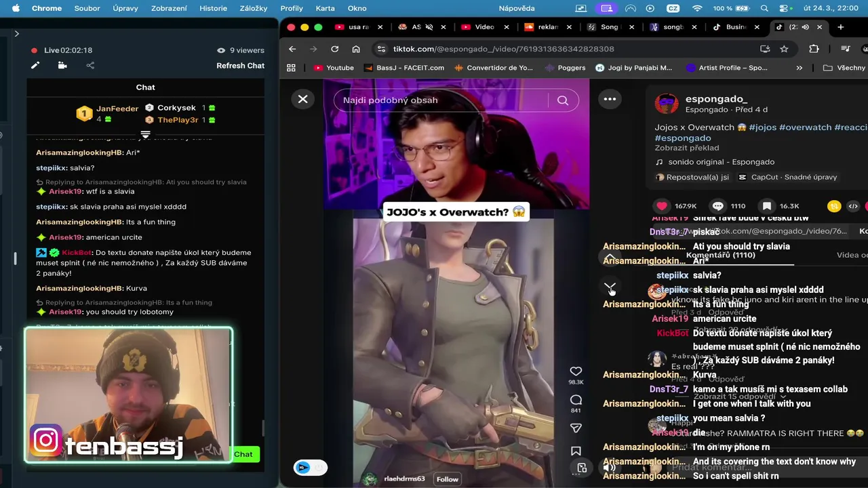Switch to the 'reklam' SoundCloud tab
This screenshot has height=488, width=868.
point(547,27)
